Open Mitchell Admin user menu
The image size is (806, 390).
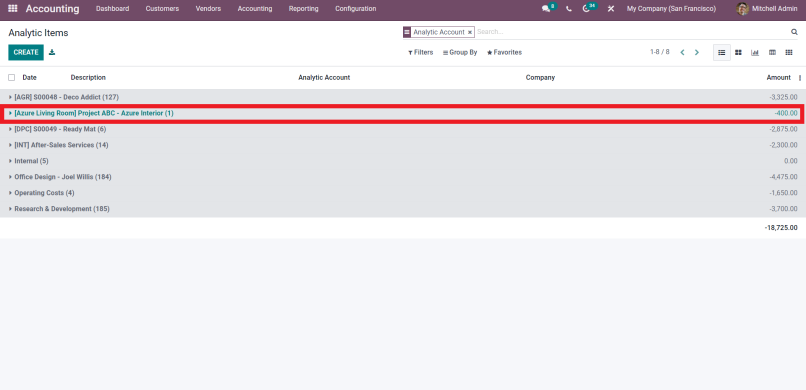pos(767,9)
